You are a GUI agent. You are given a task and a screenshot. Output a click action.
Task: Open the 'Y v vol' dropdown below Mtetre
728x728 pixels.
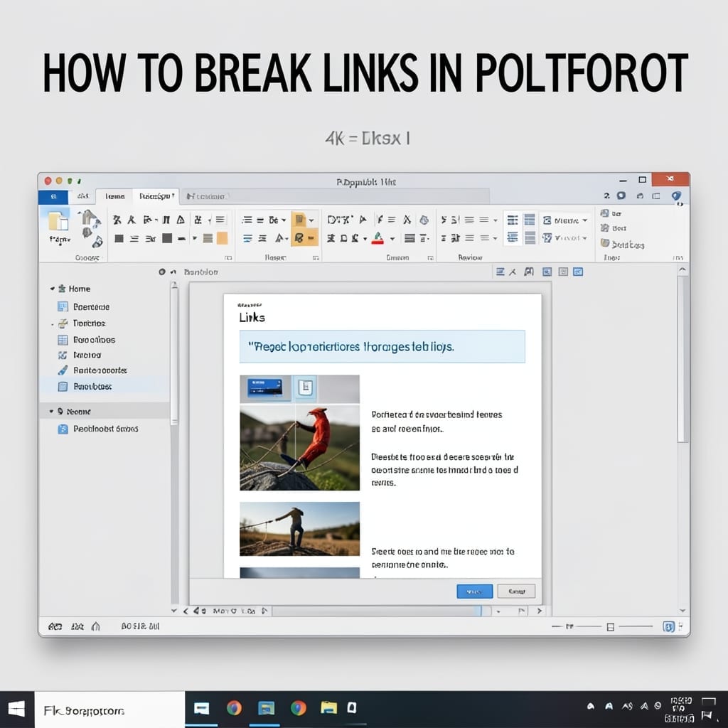(x=565, y=238)
